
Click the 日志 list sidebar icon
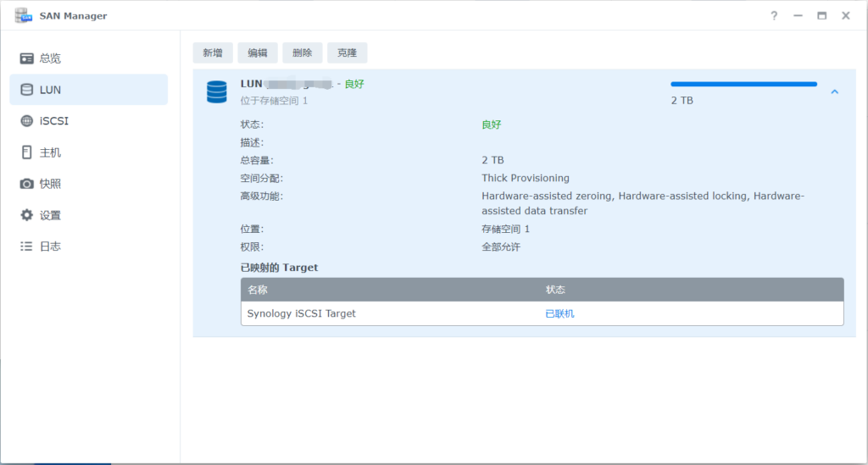(x=26, y=246)
